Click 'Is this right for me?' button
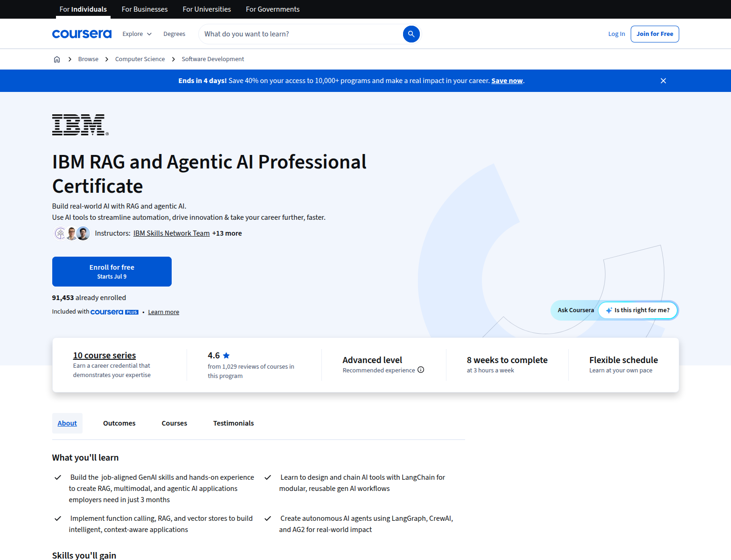Screen dimensions: 731x560 pos(638,310)
